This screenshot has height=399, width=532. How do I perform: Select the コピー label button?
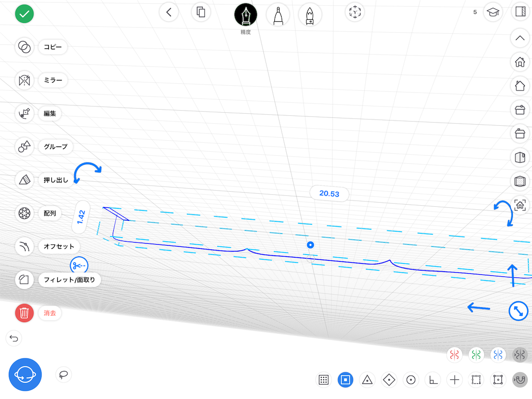coord(52,47)
